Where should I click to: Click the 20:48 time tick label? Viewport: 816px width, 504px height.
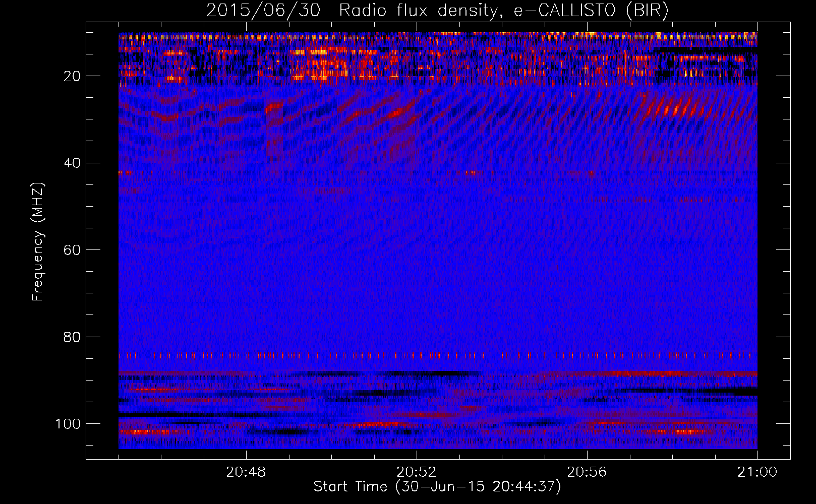coord(246,472)
